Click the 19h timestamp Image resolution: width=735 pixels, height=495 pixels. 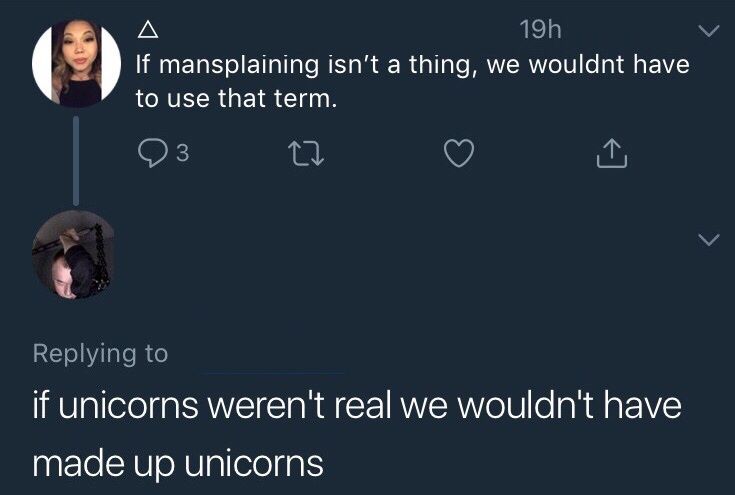[x=540, y=30]
